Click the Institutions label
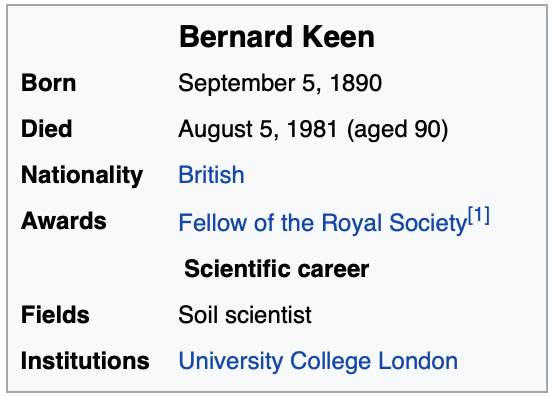 pos(85,361)
